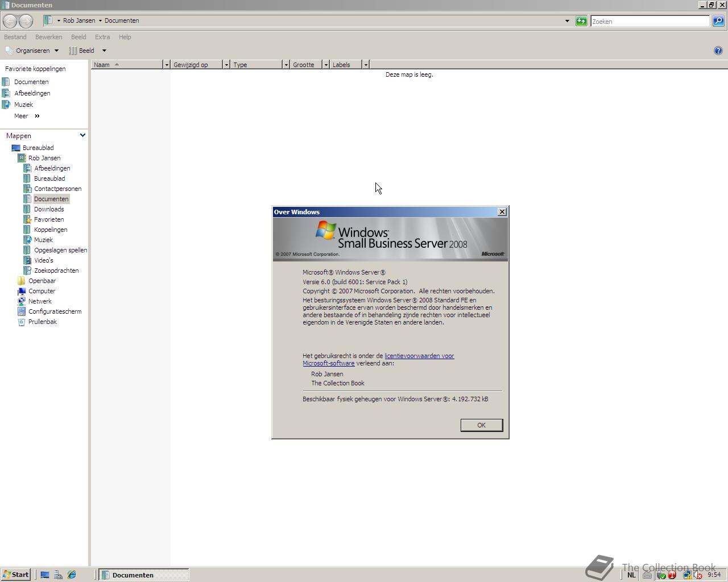Click the red alert tray icon

672,575
